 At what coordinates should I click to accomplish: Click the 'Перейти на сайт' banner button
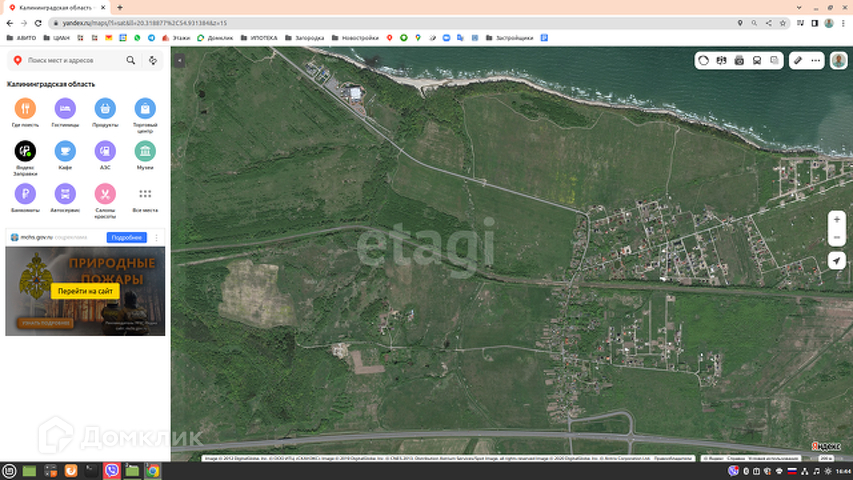pos(85,290)
